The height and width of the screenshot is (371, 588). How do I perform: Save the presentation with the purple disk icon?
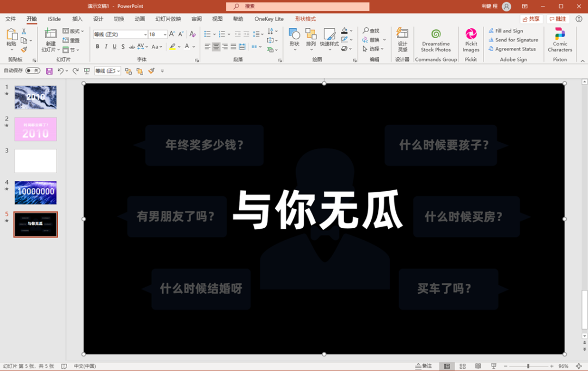point(49,71)
